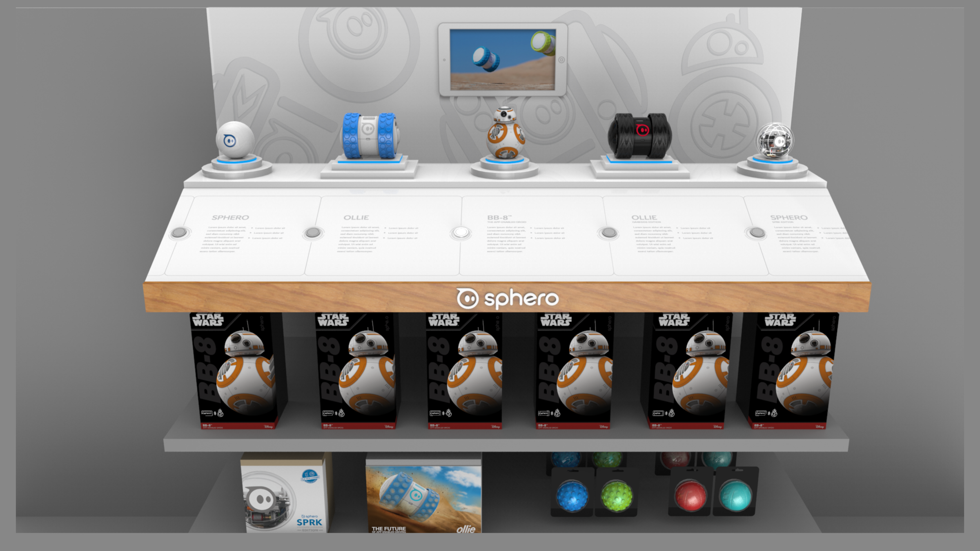Push the demo button beside the Darkside OLLIE panel

pos(609,233)
